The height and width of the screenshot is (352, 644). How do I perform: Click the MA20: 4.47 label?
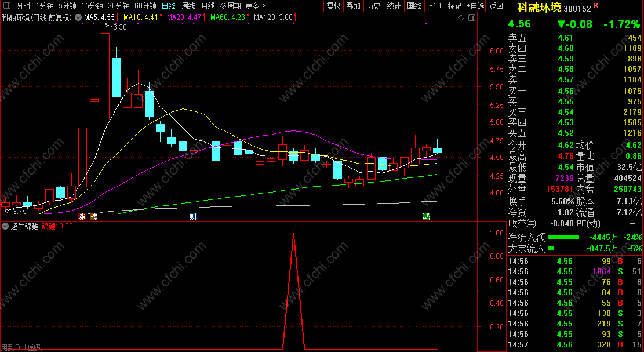[x=184, y=17]
